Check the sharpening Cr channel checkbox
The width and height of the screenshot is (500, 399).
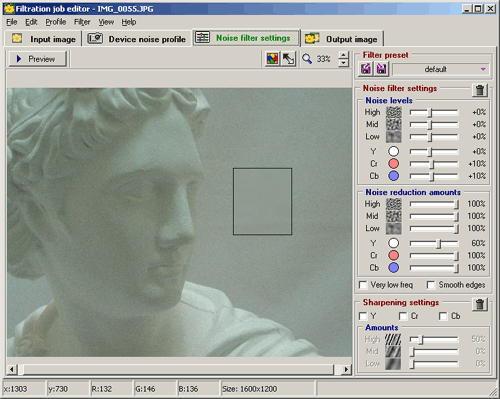coord(403,316)
